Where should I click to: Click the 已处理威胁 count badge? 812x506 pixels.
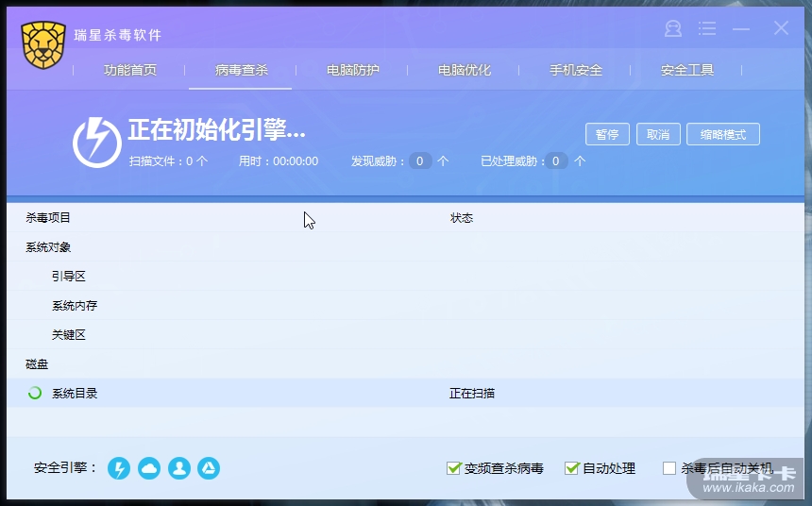click(556, 161)
